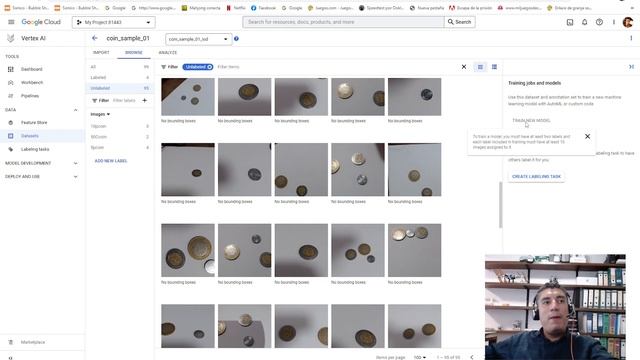Open thumbnail with the large gold-ringed coin

(x=188, y=250)
